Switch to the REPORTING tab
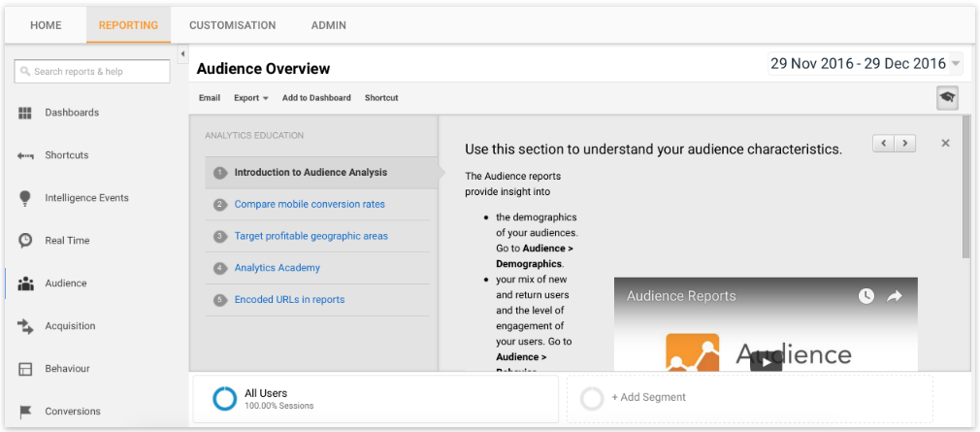The image size is (980, 432). tap(128, 25)
